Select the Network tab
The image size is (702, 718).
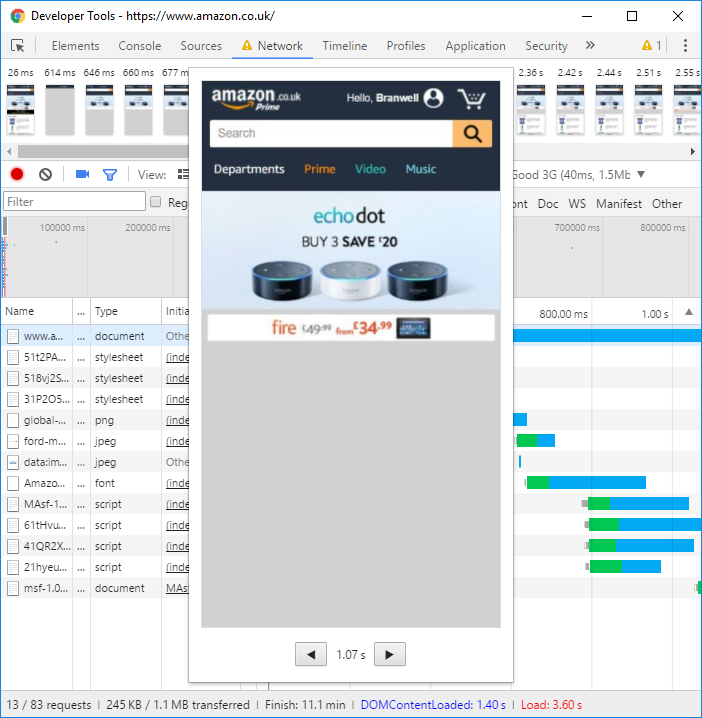click(x=272, y=46)
